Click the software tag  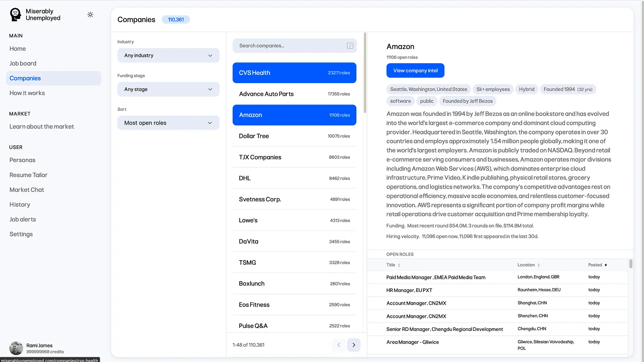point(400,101)
